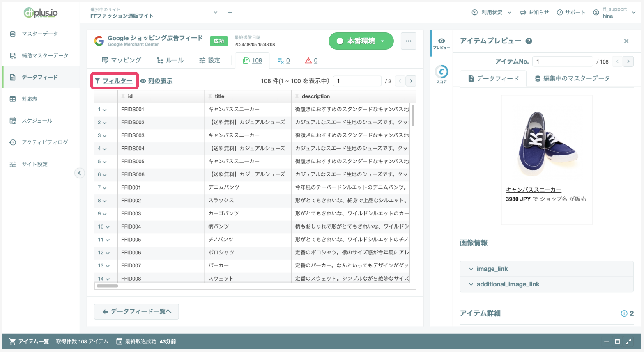Click the id column header
The image size is (644, 352).
(x=161, y=96)
